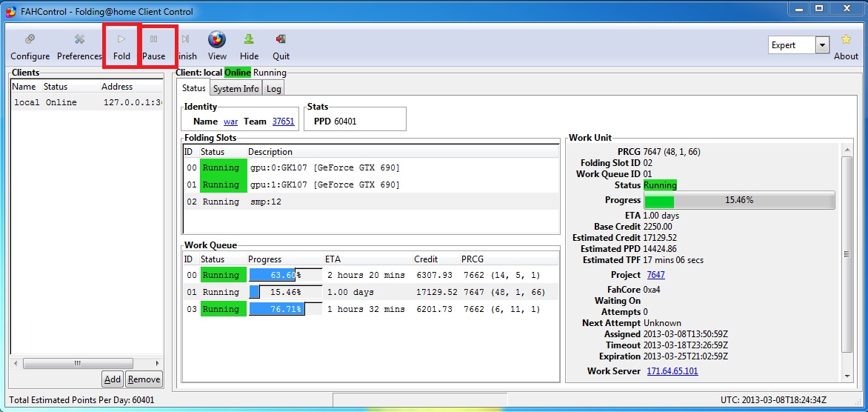868x412 pixels.
Task: Select the local client row
Action: (x=87, y=102)
